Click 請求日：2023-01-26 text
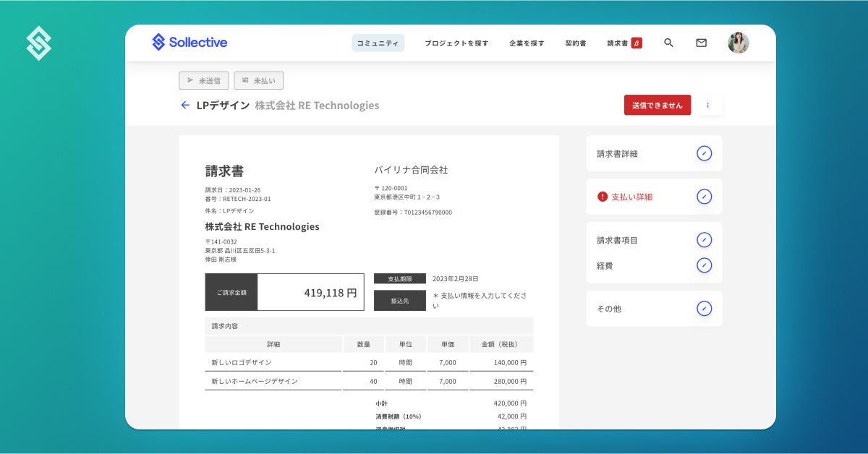 click(233, 190)
